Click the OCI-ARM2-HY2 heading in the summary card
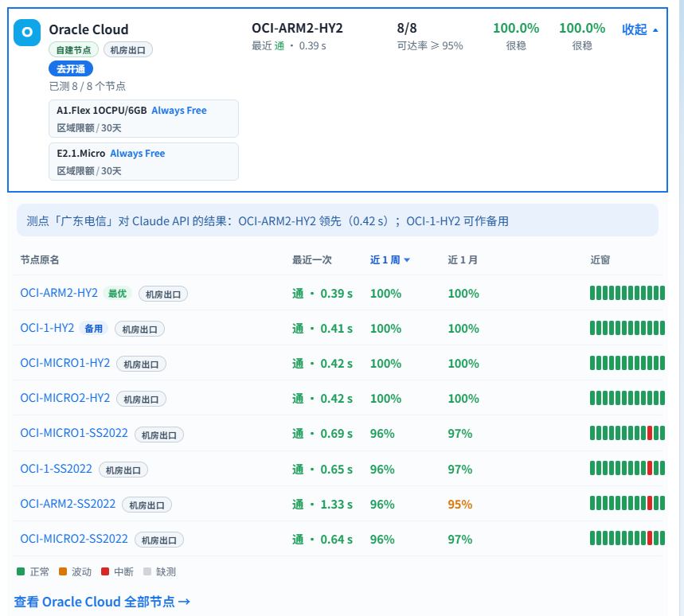The width and height of the screenshot is (684, 616). click(x=297, y=29)
